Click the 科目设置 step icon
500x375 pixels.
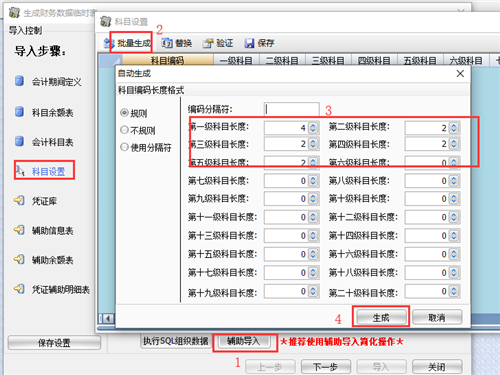pos(20,170)
